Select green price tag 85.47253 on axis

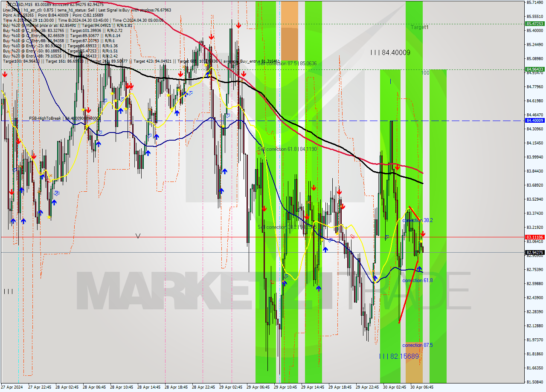(534, 24)
